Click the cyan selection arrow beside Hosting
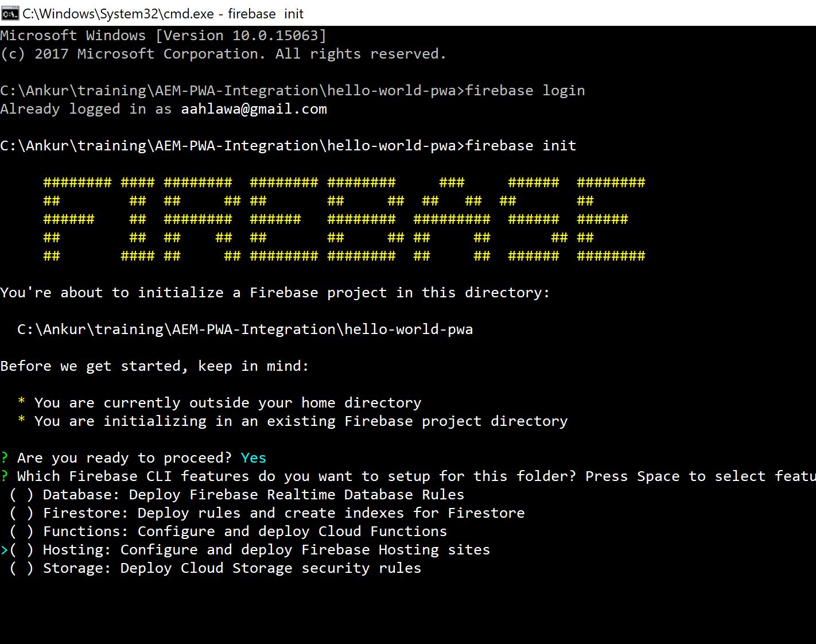 (x=5, y=550)
